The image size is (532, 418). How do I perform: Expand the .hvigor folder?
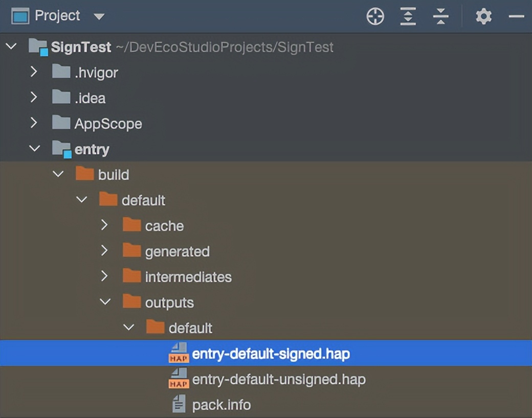tap(34, 72)
